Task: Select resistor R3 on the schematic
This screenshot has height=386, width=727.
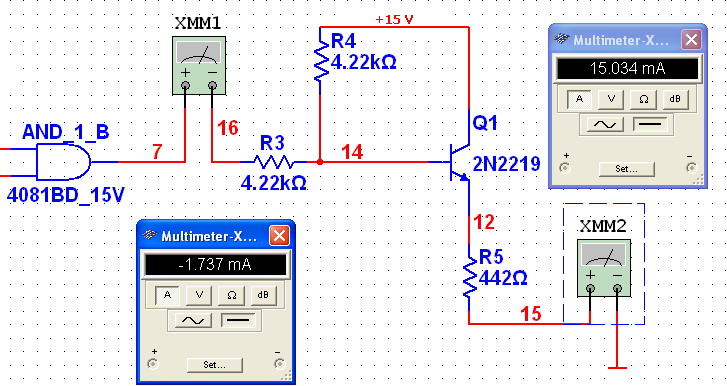Action: 273,162
